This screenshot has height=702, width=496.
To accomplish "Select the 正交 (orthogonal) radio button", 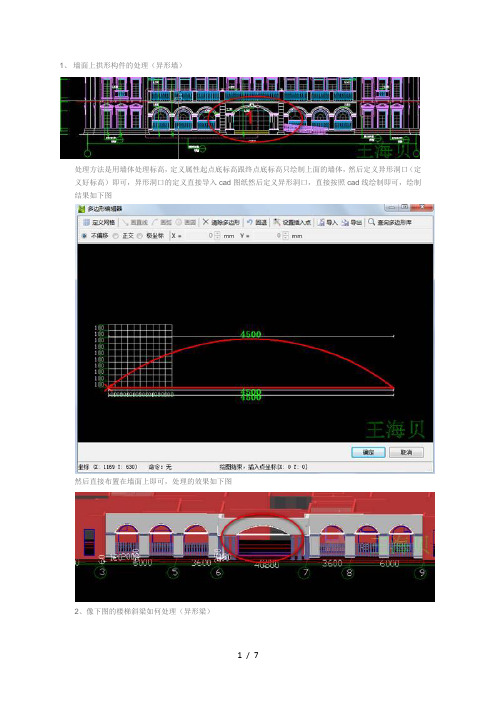I will (x=115, y=236).
